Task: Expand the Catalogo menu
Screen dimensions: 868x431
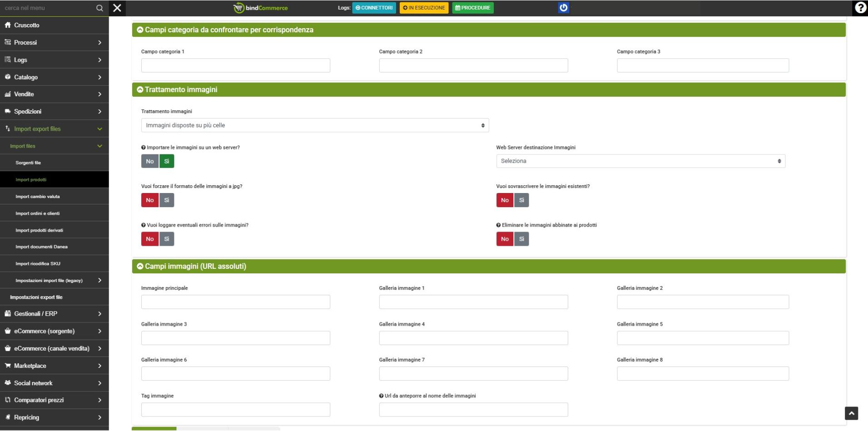Action: coord(54,77)
